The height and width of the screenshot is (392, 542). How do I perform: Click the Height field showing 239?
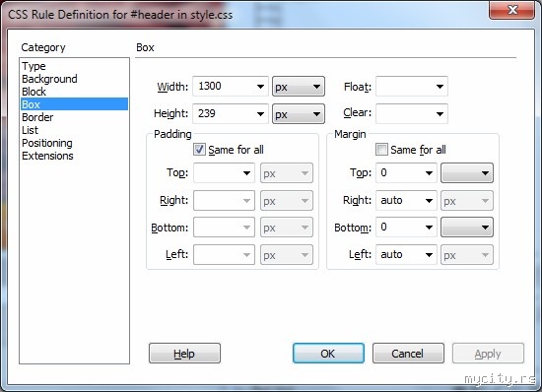click(231, 113)
